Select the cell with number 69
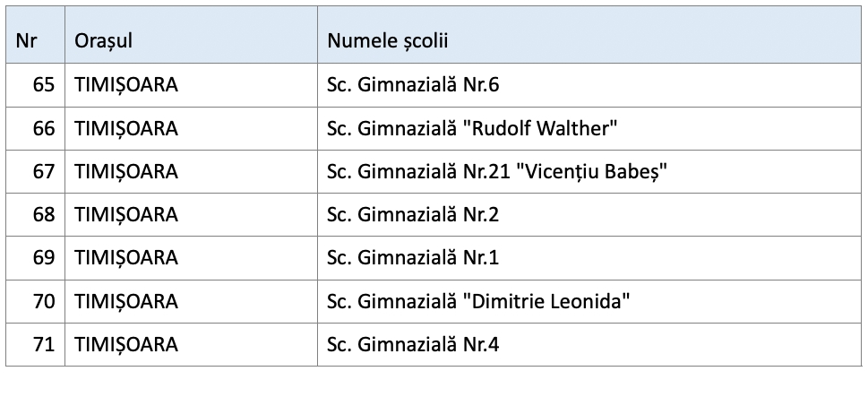The height and width of the screenshot is (397, 868). click(44, 258)
